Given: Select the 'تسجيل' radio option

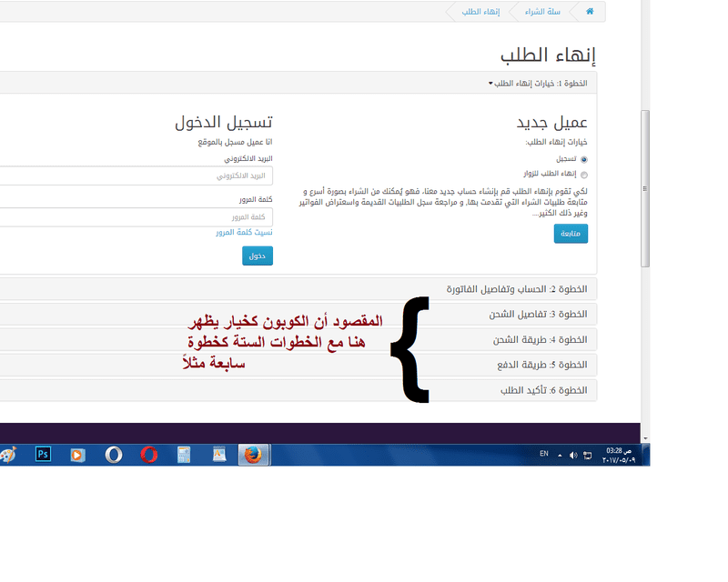Looking at the screenshot, I should 584,160.
